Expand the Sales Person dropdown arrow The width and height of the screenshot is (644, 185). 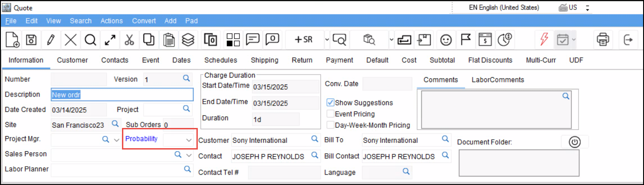point(188,155)
